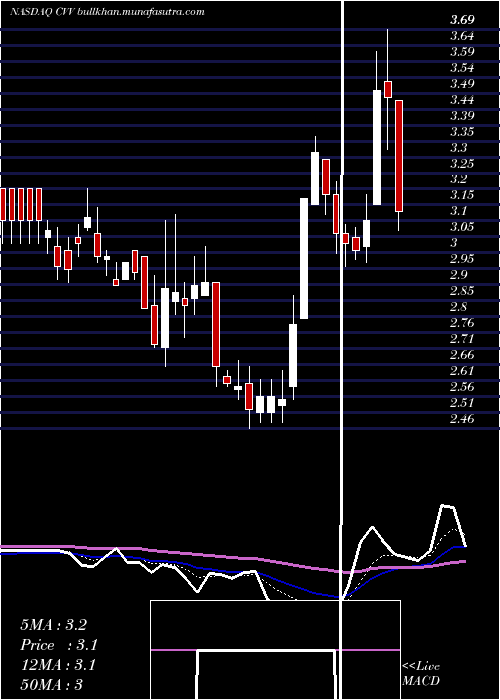Select the Price : 3.1 readout

59,645
